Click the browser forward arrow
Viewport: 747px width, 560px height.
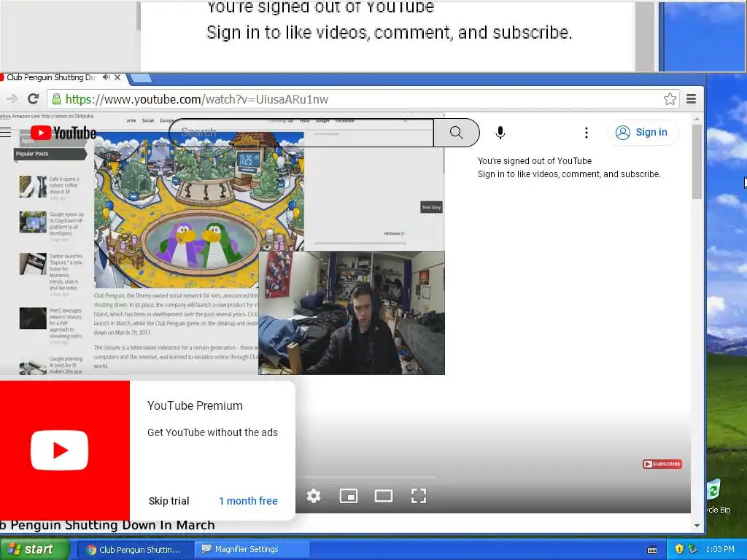(12, 98)
